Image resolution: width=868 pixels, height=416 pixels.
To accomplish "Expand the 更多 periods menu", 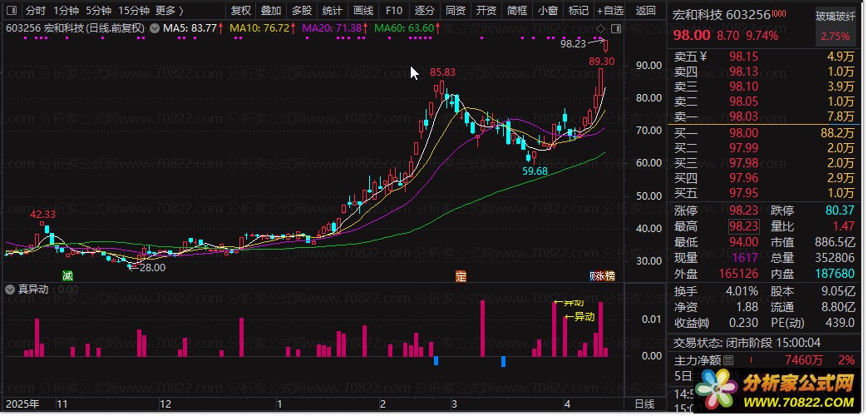I will click(170, 10).
